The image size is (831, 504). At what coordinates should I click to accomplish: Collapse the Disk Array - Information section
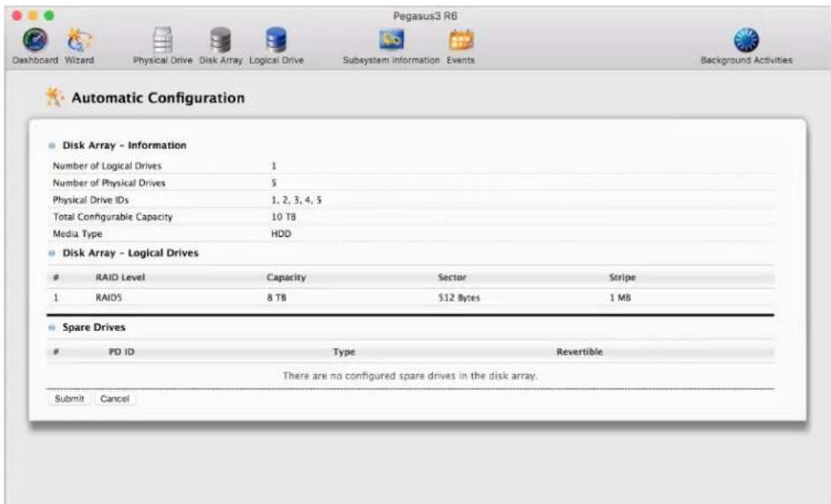(x=51, y=145)
